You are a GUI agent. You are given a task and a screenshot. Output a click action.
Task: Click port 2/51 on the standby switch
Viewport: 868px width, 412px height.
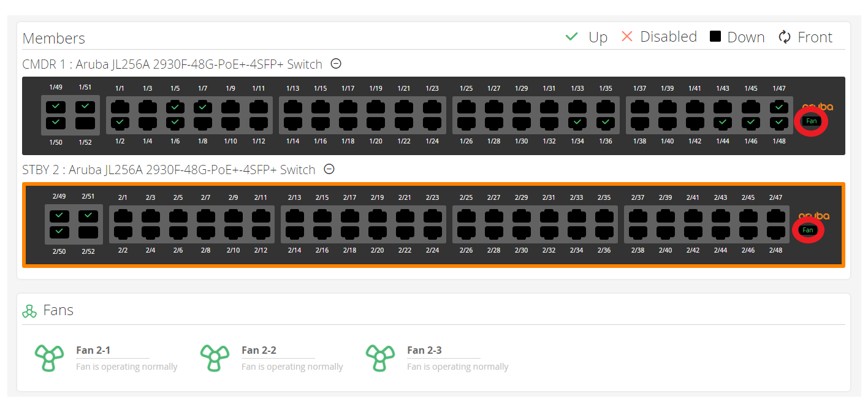[x=89, y=216]
